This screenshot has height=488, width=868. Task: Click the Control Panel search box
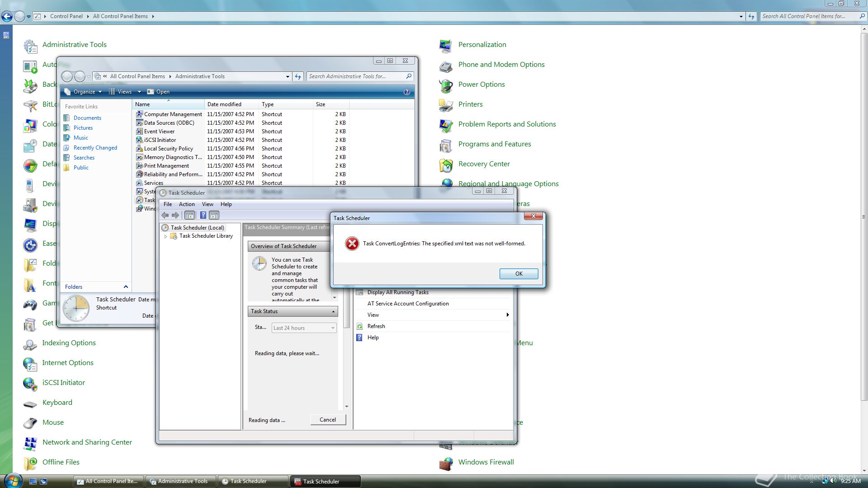(809, 16)
